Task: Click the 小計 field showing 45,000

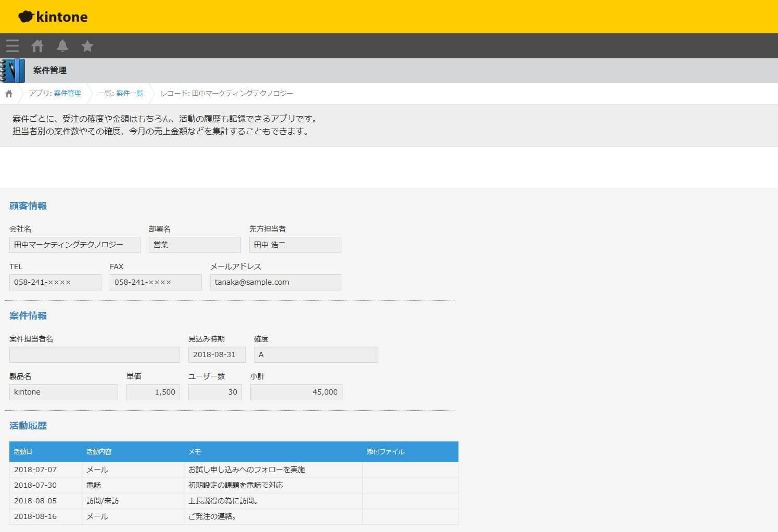Action: pos(296,392)
